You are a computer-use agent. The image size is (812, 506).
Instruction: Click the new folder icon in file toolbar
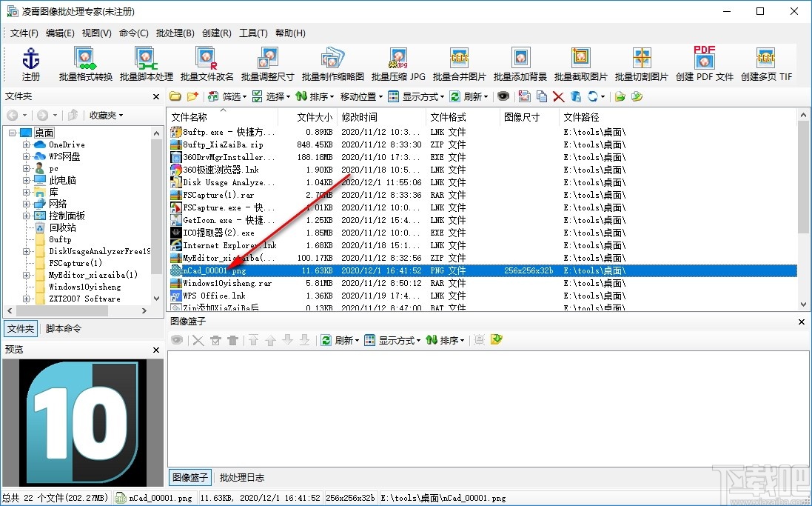tap(192, 96)
